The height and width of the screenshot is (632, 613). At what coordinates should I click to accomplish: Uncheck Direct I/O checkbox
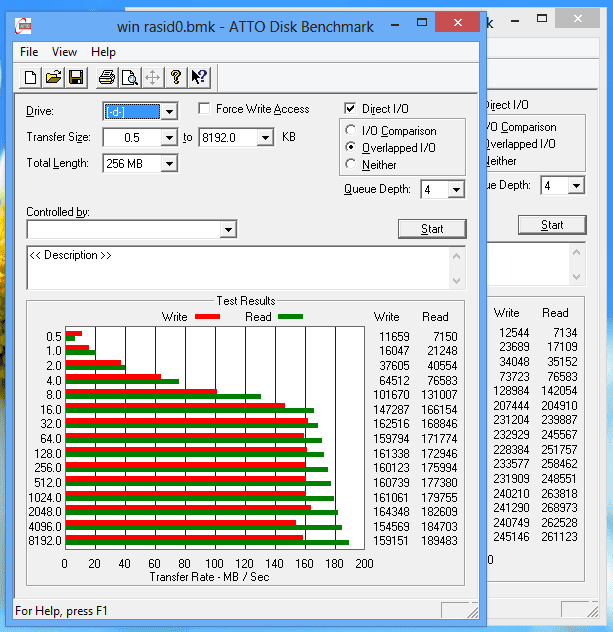pyautogui.click(x=350, y=108)
